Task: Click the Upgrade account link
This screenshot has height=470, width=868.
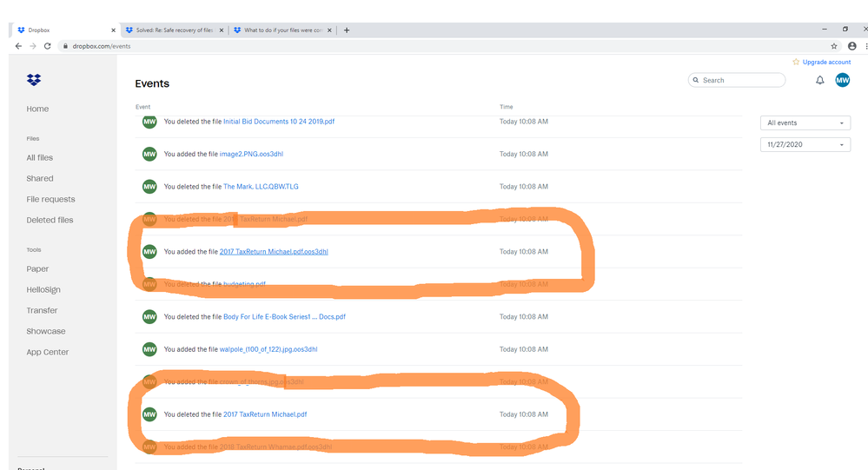Action: pos(826,62)
